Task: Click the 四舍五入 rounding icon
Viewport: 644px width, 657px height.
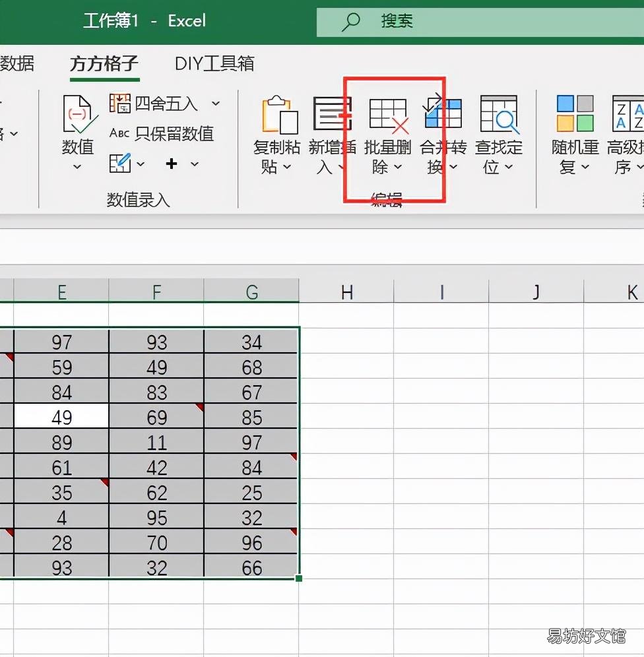Action: (120, 103)
